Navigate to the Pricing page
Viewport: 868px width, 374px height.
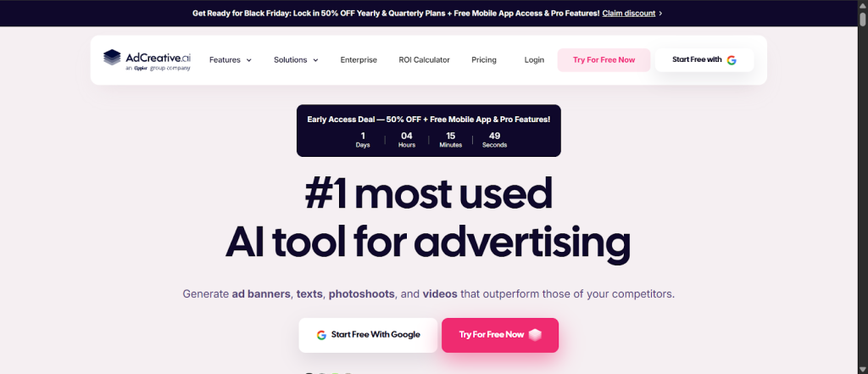484,60
